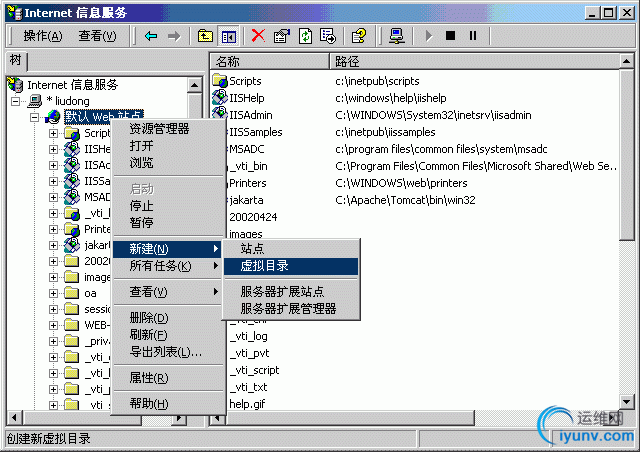Open the 查看(V) context submenu
The height and width of the screenshot is (452, 640).
tap(169, 292)
